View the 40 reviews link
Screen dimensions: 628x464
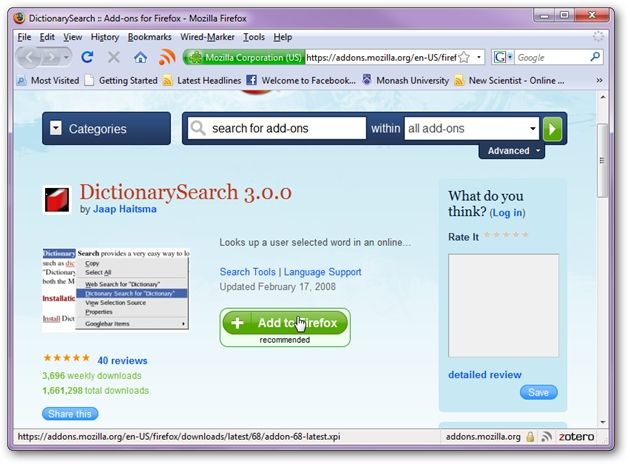point(122,361)
